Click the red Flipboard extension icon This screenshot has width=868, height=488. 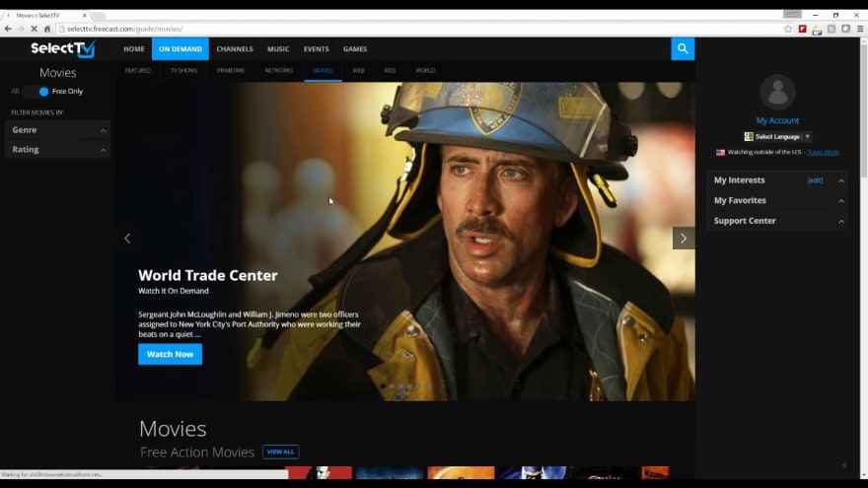pyautogui.click(x=802, y=29)
